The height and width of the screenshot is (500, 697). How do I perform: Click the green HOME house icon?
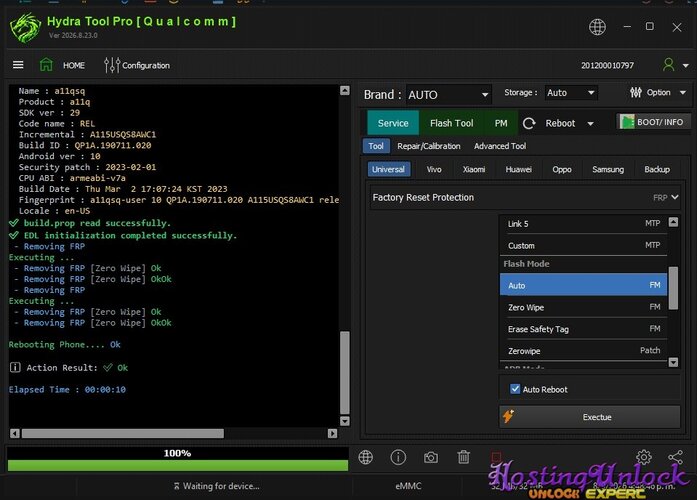[x=46, y=65]
